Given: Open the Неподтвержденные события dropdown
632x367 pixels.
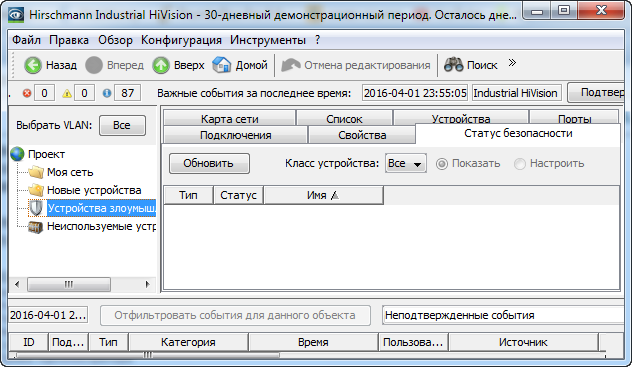Looking at the screenshot, I should click(503, 315).
